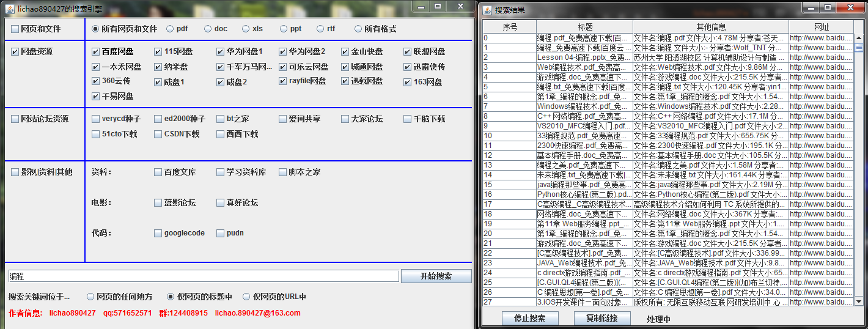Click the 网址 column header
This screenshot has height=329, width=868.
click(x=821, y=27)
